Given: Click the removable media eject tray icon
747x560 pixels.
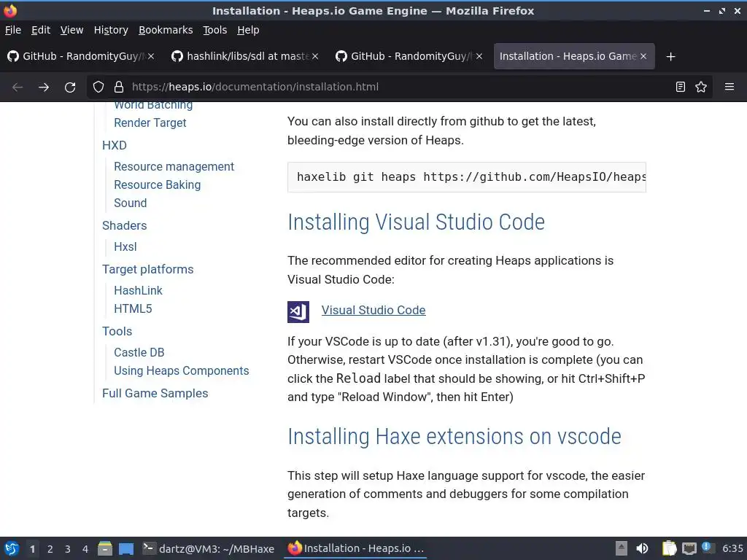Looking at the screenshot, I should [x=622, y=548].
